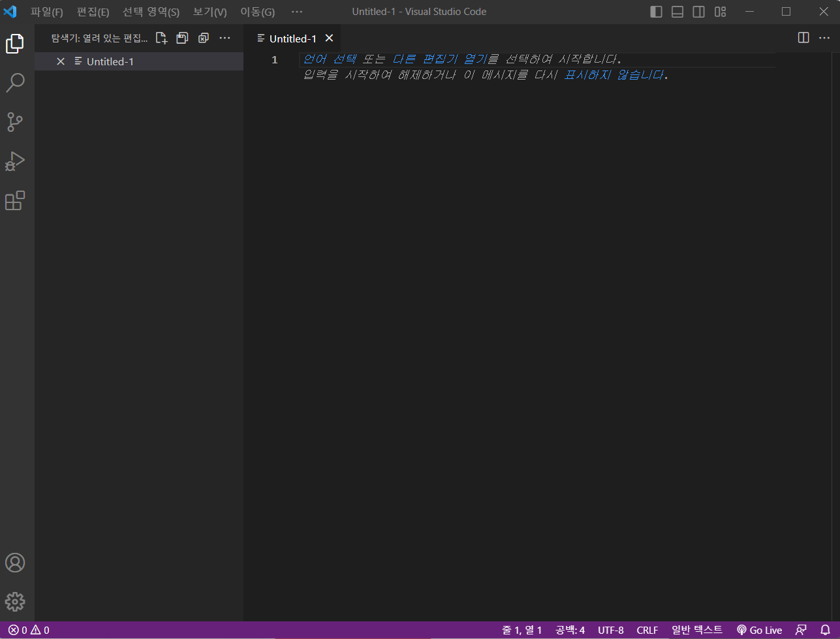Viewport: 840px width, 639px height.
Task: Open Problems via errors and warnings status
Action: click(x=29, y=631)
